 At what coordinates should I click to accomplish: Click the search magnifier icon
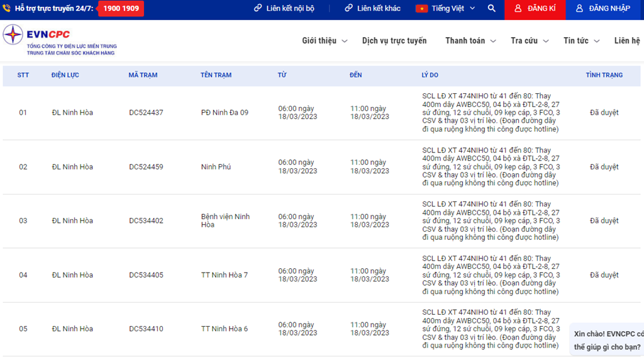pyautogui.click(x=492, y=9)
